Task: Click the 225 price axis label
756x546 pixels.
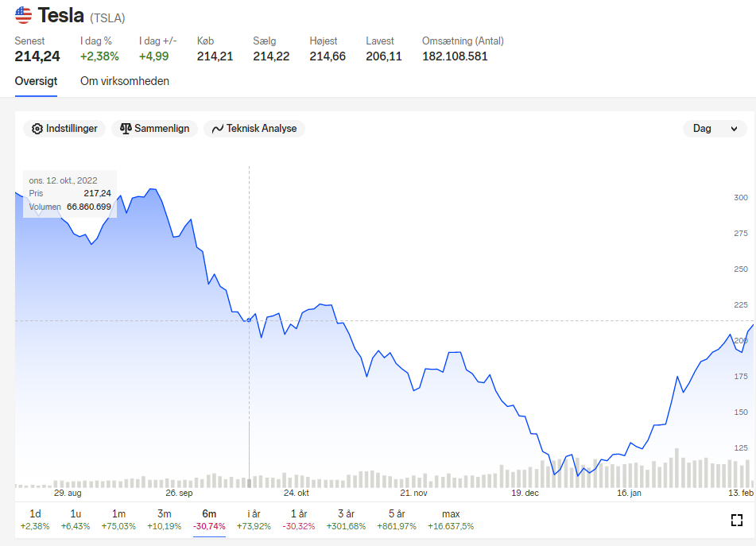Action: [x=741, y=304]
